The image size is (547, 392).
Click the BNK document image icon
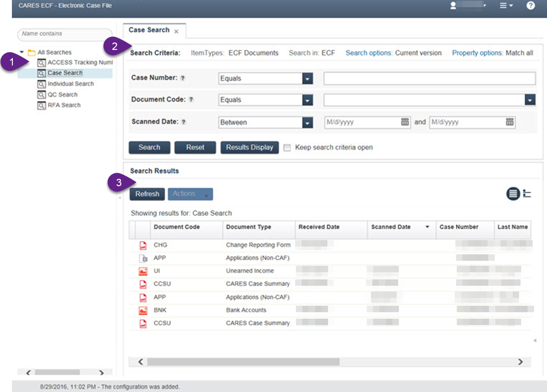(x=143, y=311)
